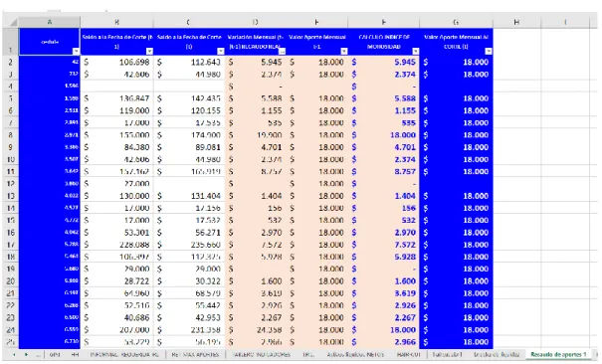Open filter for Valor Aporte Mensual t-1
The width and height of the screenshot is (602, 364).
[x=344, y=51]
